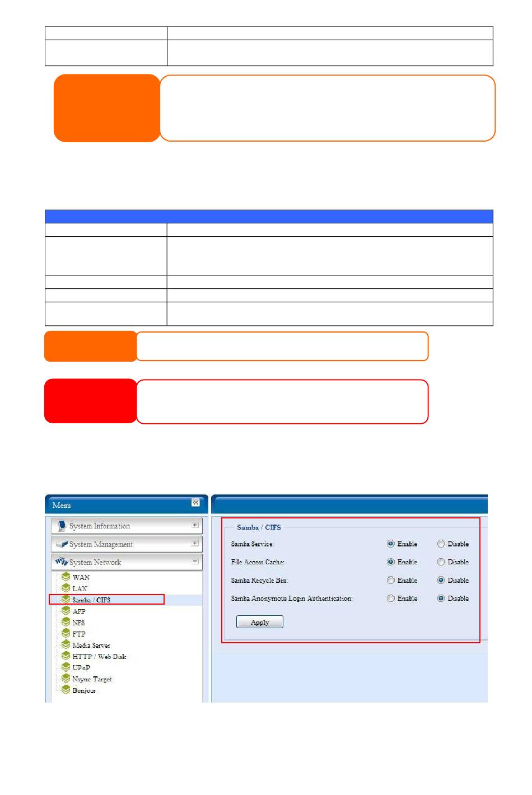Click the System Network icon
Image resolution: width=532 pixels, height=795 pixels.
tap(61, 561)
